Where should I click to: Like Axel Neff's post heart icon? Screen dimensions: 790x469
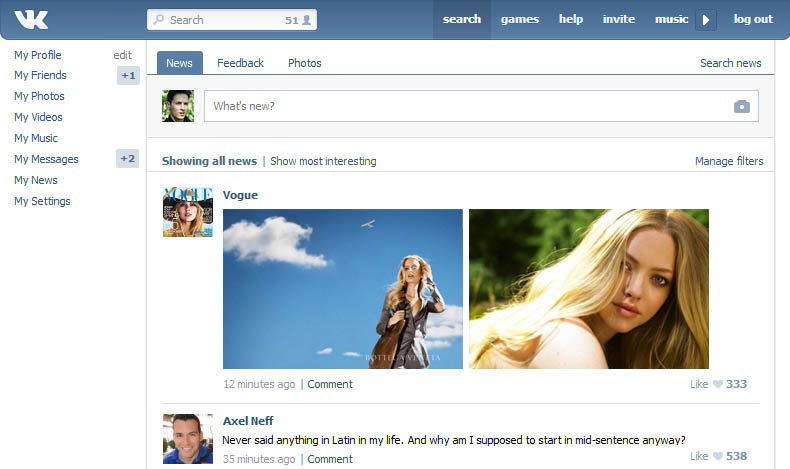[x=717, y=456]
